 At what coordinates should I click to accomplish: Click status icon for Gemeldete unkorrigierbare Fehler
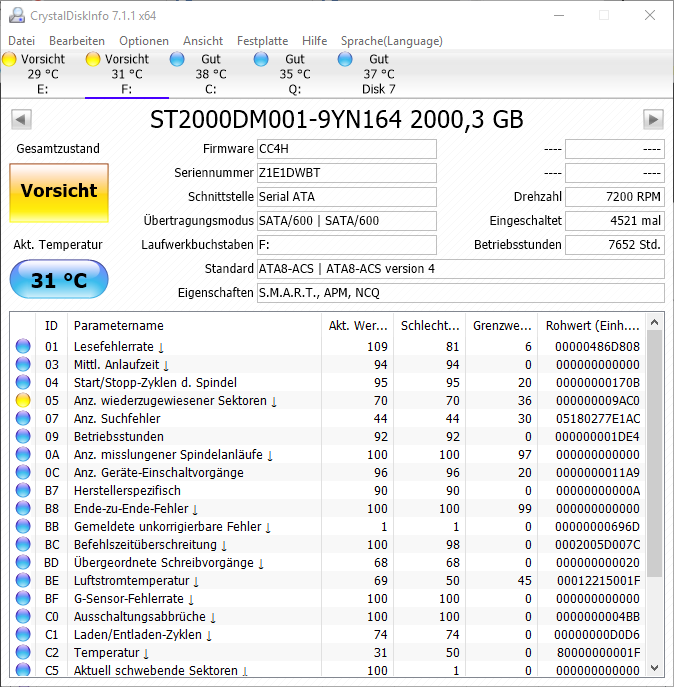pyautogui.click(x=23, y=526)
